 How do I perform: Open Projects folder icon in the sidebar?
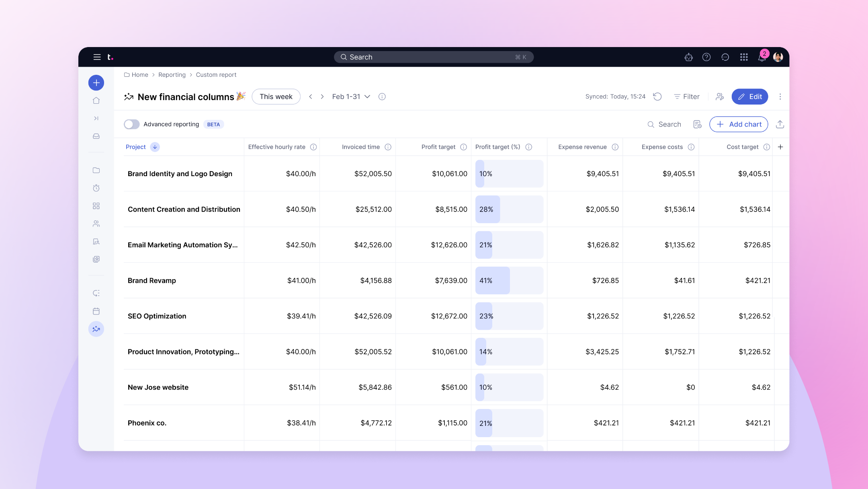point(96,170)
